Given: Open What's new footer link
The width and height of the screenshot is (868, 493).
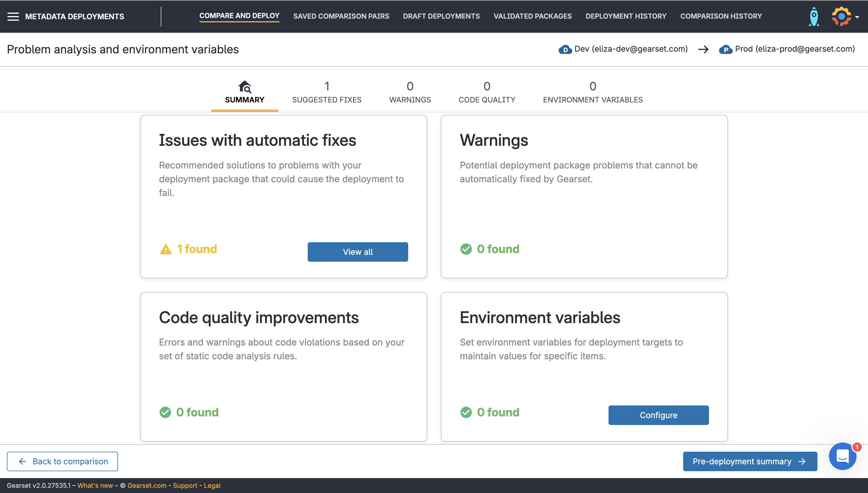Looking at the screenshot, I should [95, 486].
